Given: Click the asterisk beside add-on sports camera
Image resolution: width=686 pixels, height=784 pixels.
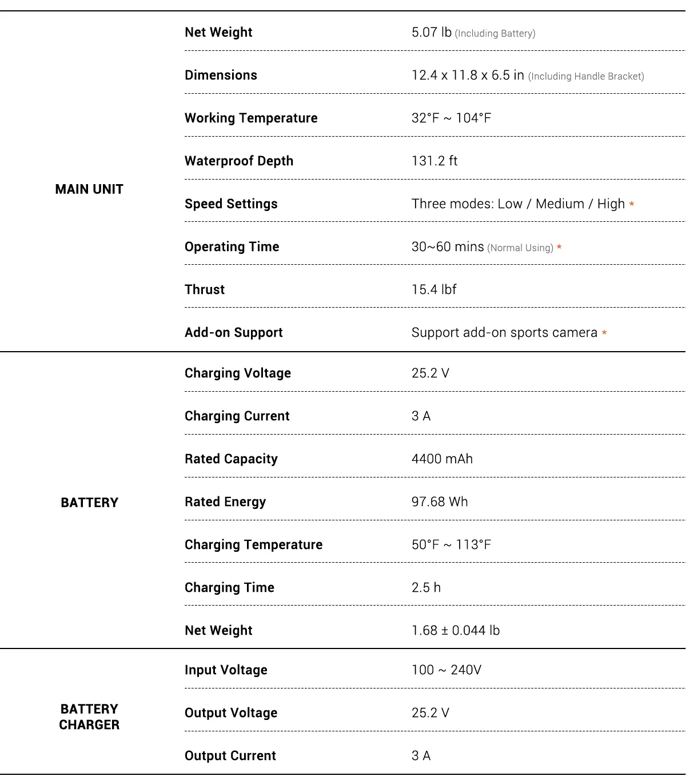Looking at the screenshot, I should click(604, 333).
